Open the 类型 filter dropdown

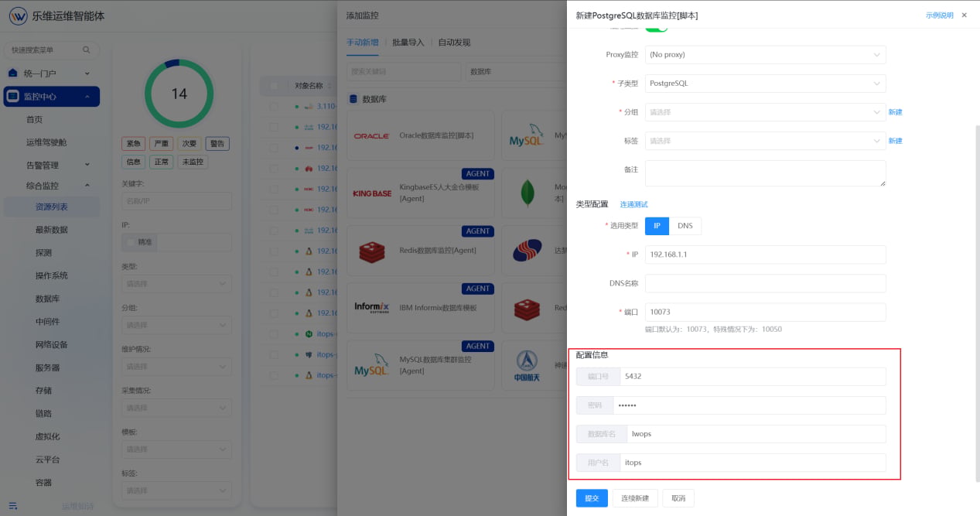(x=176, y=284)
